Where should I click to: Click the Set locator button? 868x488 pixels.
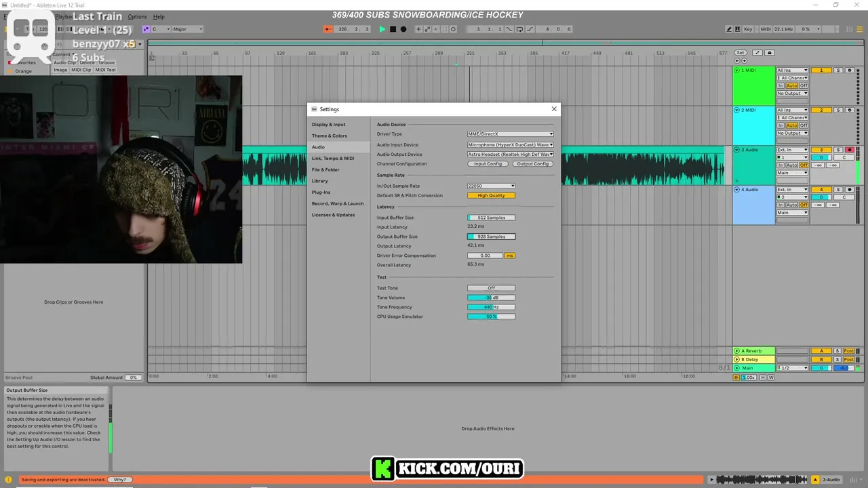coord(740,53)
